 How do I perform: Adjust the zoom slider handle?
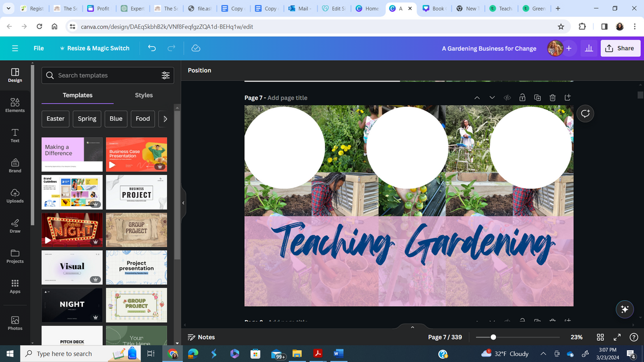[x=493, y=337]
